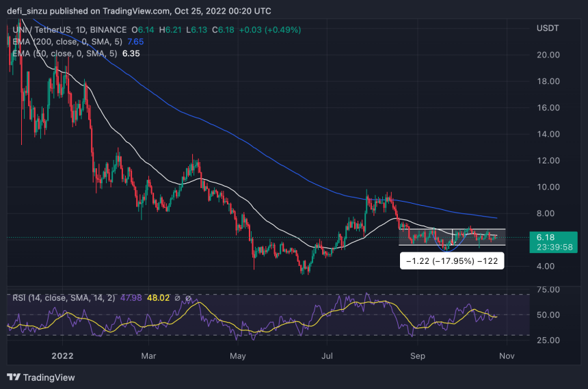
Task: Open the TradingView.com link in header
Action: click(x=136, y=11)
